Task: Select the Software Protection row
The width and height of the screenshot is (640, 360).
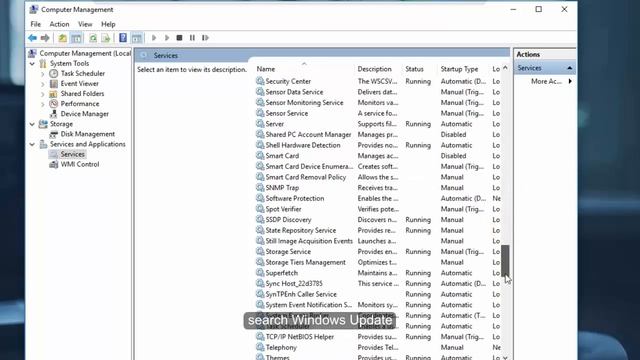Action: click(378, 198)
